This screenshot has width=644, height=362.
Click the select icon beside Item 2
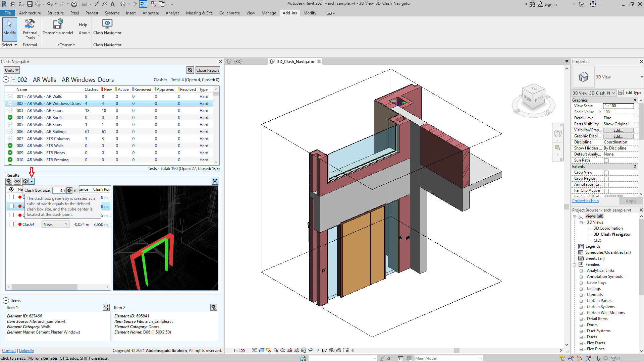click(x=214, y=307)
